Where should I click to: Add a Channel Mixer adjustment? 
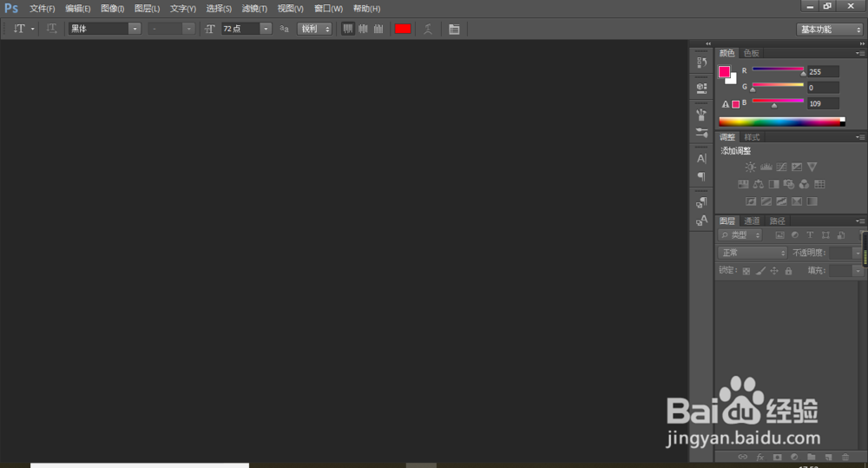[x=804, y=184]
